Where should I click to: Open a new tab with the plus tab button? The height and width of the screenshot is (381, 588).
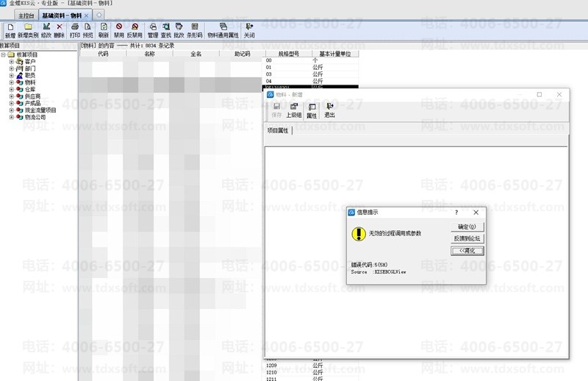click(98, 15)
